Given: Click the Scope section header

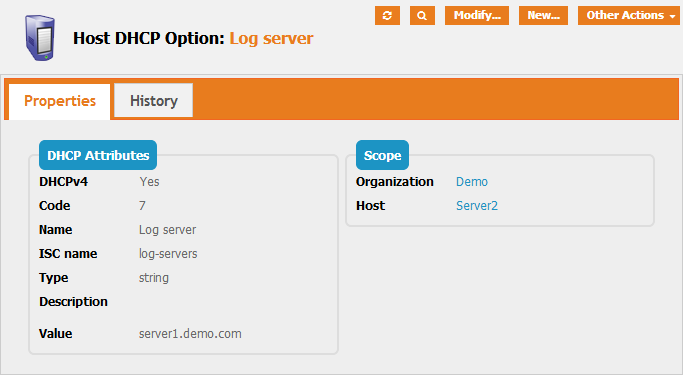Looking at the screenshot, I should click(x=382, y=155).
